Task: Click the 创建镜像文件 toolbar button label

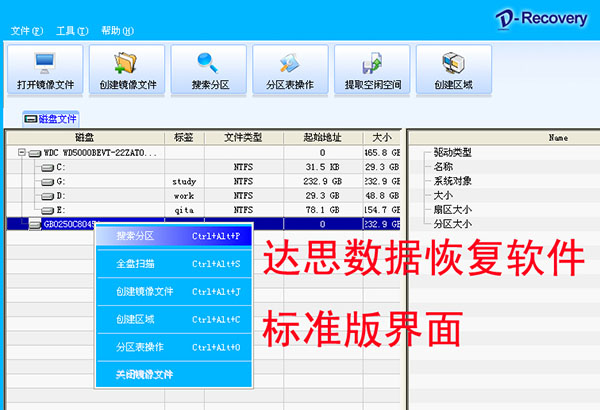Action: pyautogui.click(x=128, y=85)
